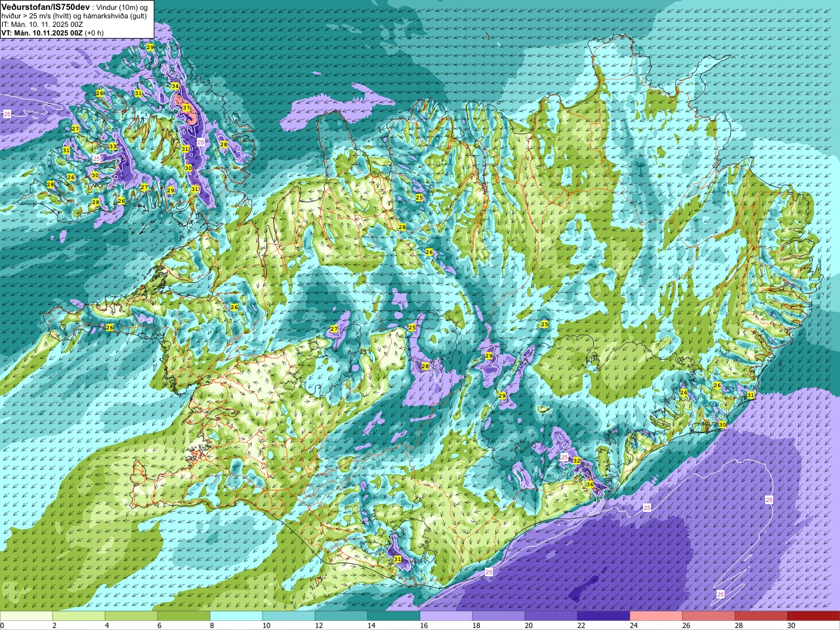840x630 pixels.
Task: Pick the 6–8 green legend swatch
Action: [x=184, y=616]
